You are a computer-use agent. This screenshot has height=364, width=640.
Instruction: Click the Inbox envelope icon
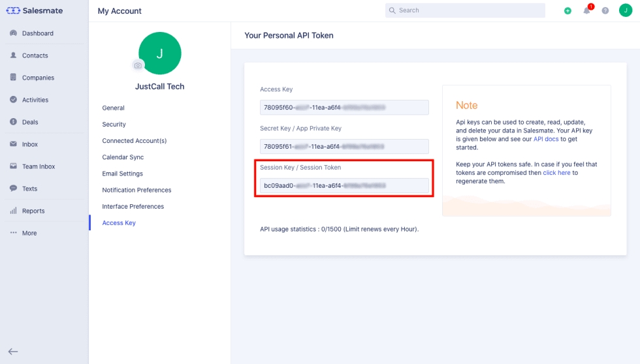coord(14,144)
